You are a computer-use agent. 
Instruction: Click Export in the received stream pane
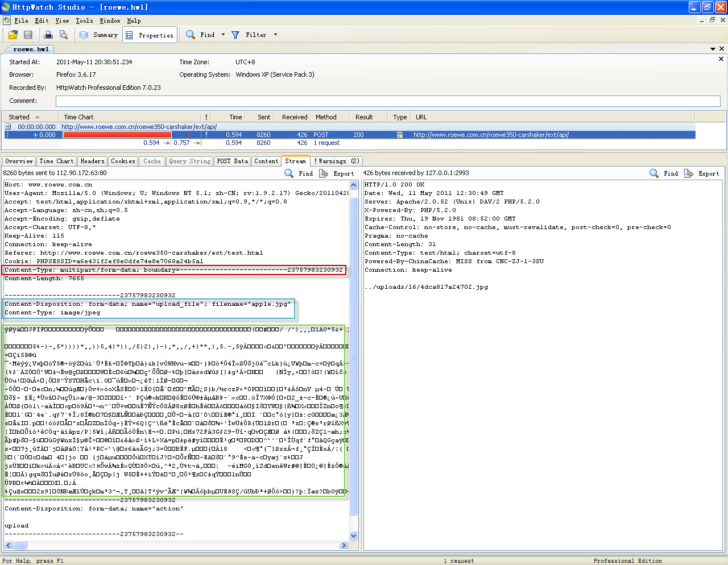click(702, 173)
